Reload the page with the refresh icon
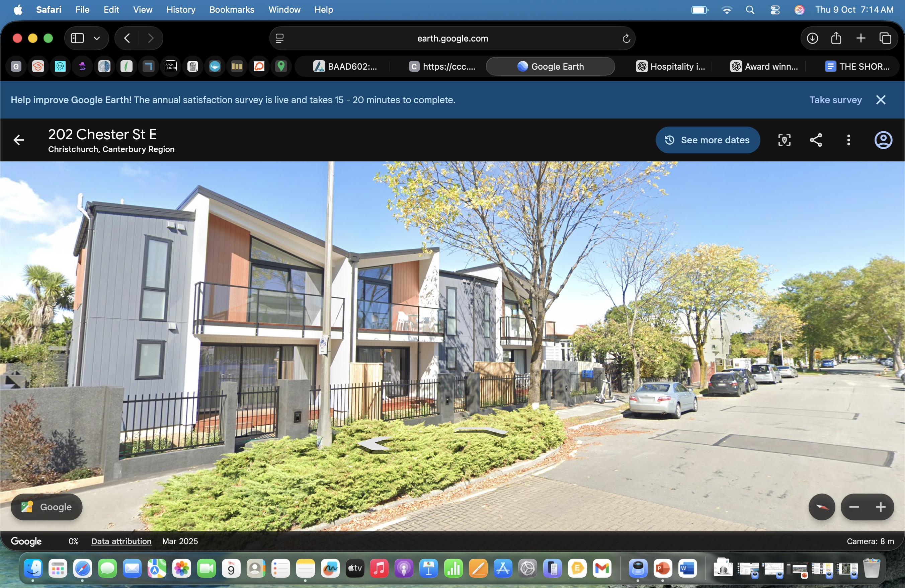 626,38
